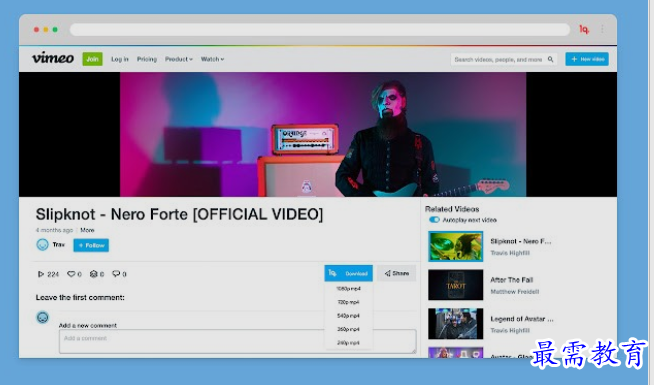Screen dimensions: 654x385
Task: Click the After The Fall title
Action: pos(512,280)
